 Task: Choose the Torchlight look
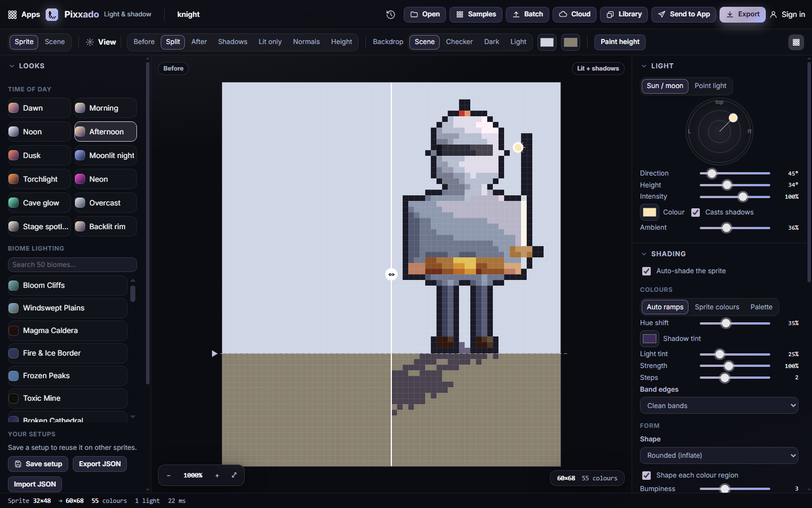(39, 179)
